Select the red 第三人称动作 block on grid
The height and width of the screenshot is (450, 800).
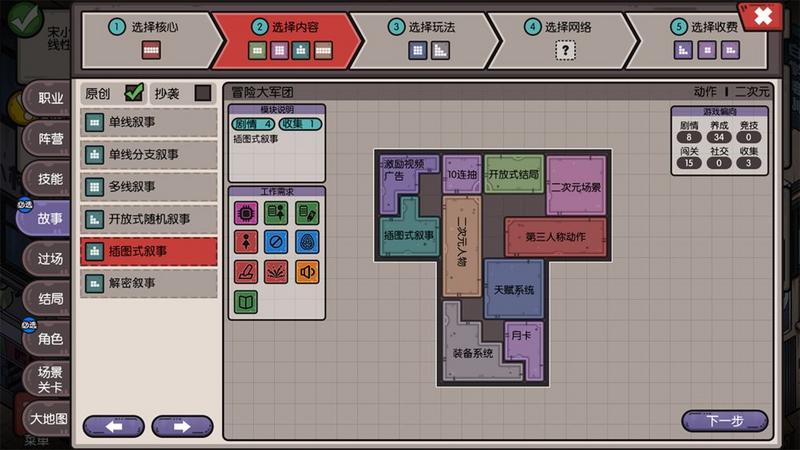tap(555, 237)
